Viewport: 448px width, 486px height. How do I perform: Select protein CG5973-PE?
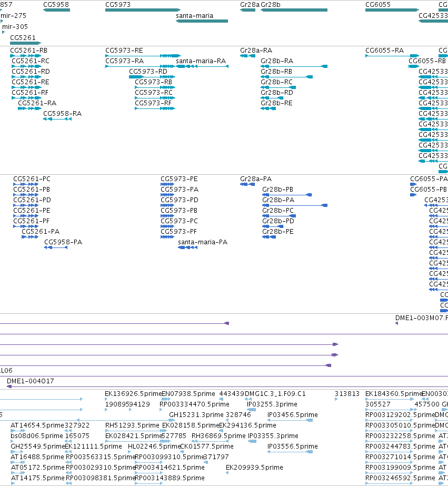tap(179, 179)
